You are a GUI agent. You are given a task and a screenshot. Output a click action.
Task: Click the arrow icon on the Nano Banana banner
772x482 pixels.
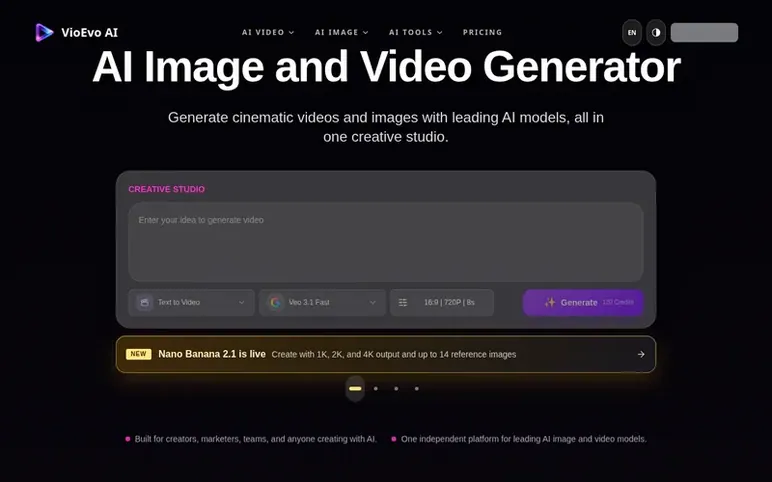[x=641, y=354]
